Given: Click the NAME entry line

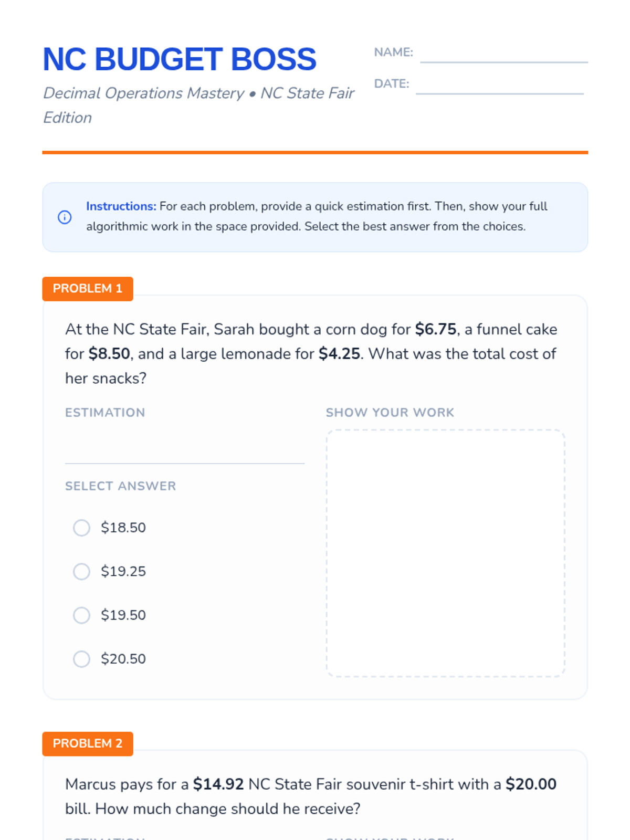Looking at the screenshot, I should click(x=503, y=55).
